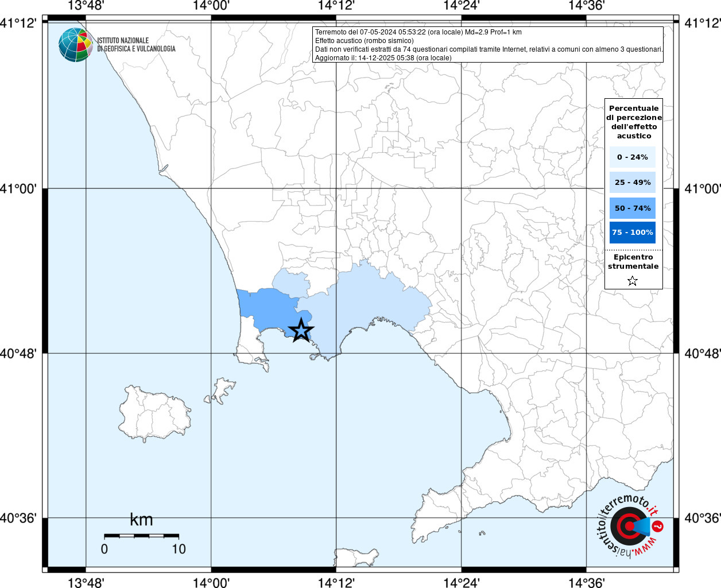Click the star symbol in the legend
Viewport: 721px width, 588px height.
coord(632,281)
